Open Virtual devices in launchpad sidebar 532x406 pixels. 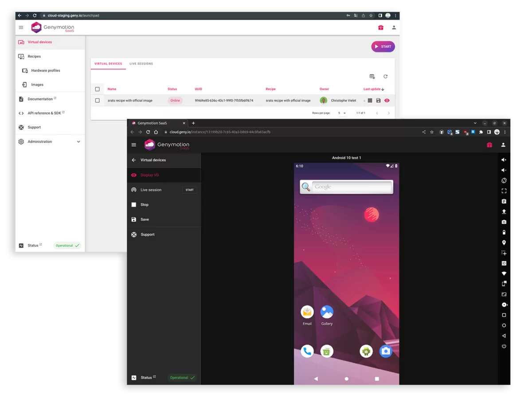coord(50,42)
